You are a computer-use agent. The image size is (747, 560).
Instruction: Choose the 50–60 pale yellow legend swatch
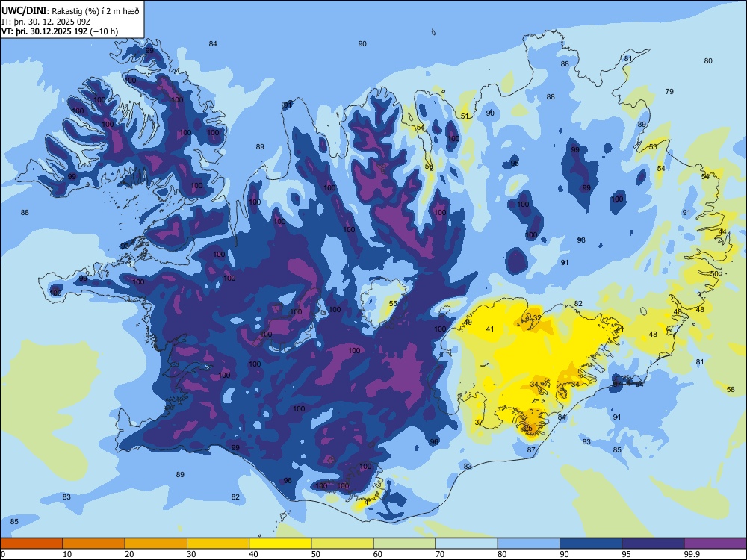pyautogui.click(x=343, y=544)
